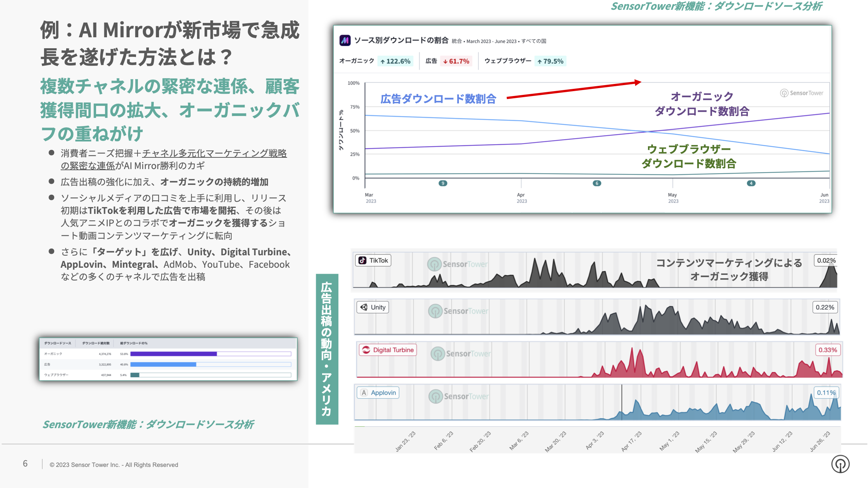Click the TikTok logo icon
The width and height of the screenshot is (868, 488).
click(x=362, y=261)
